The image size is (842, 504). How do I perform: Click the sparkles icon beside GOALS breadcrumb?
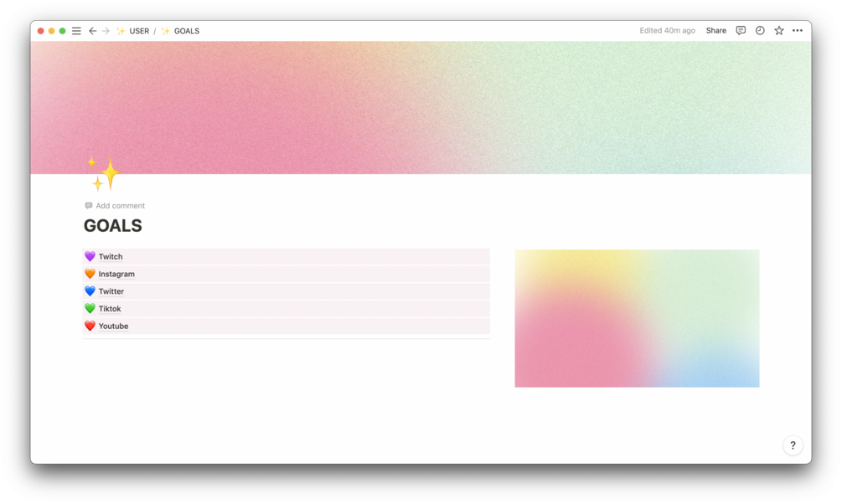tap(165, 31)
